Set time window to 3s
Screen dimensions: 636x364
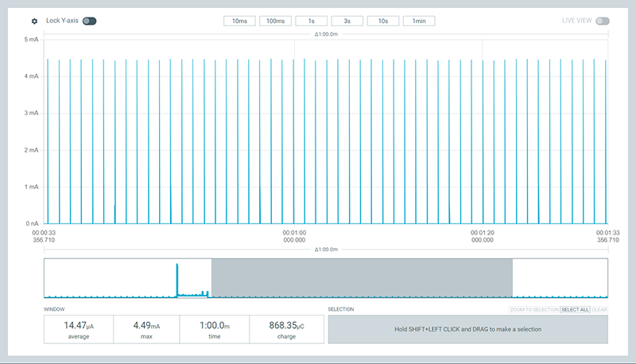point(347,21)
